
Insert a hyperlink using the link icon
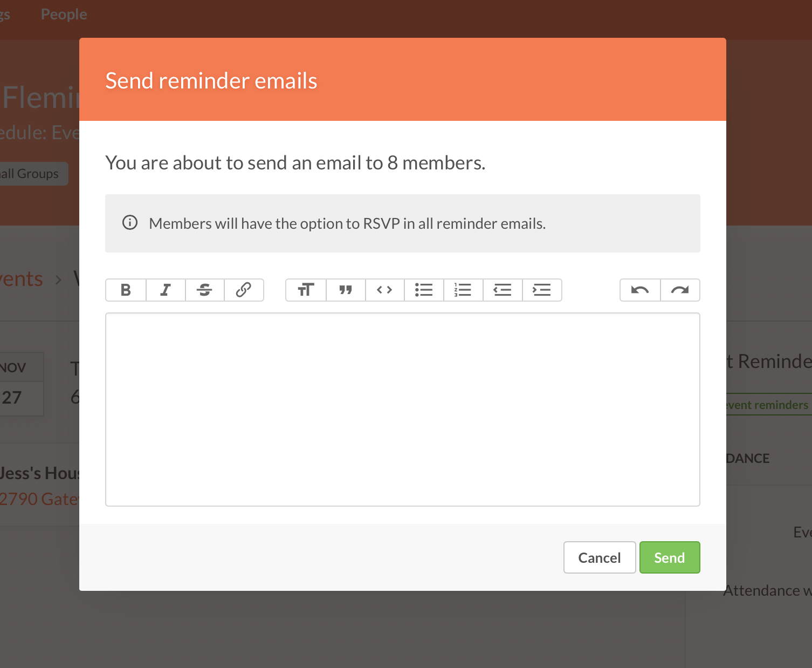[244, 290]
